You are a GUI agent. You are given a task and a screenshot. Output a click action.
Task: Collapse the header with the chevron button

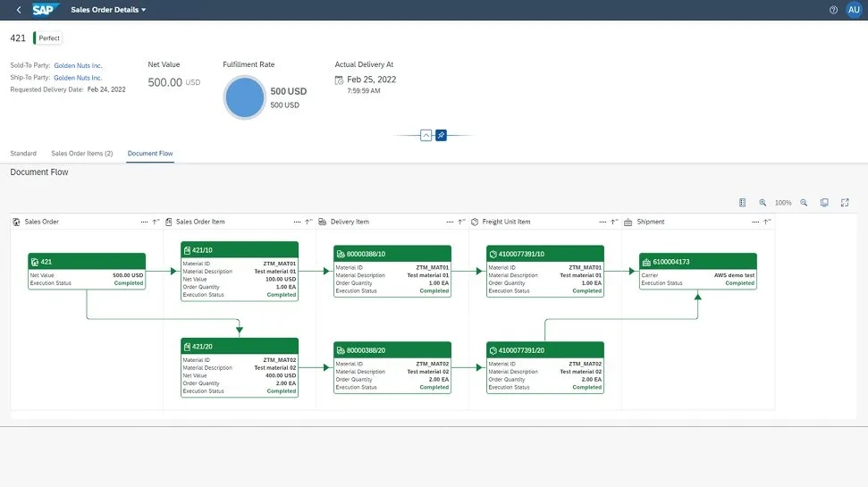point(426,136)
